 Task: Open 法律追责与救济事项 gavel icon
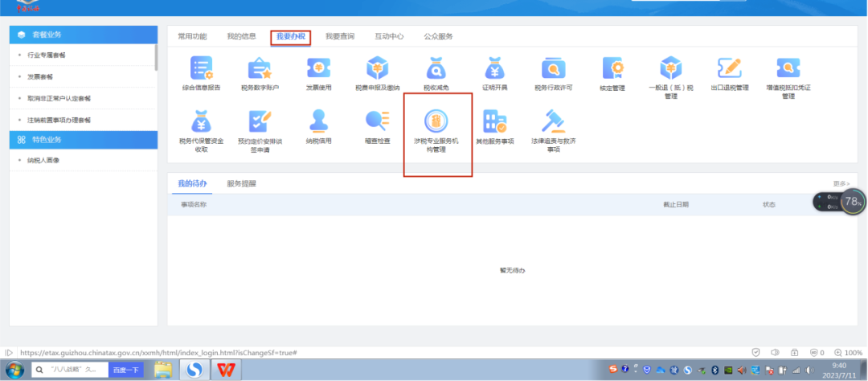[554, 121]
